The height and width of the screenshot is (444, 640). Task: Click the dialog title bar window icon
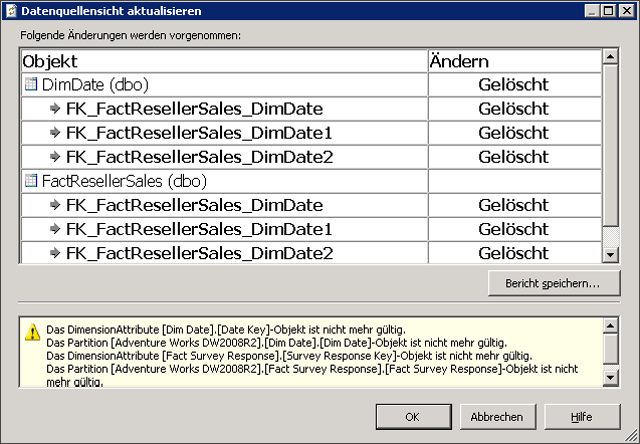(11, 11)
